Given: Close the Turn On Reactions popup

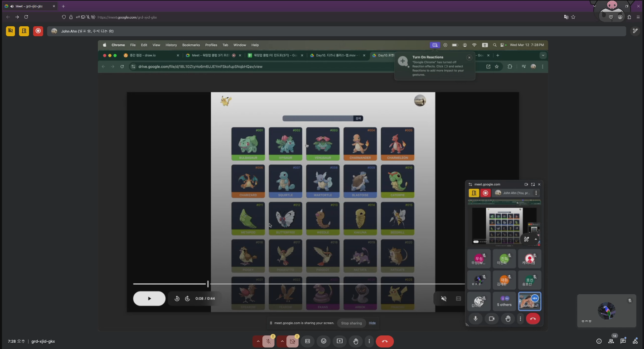Looking at the screenshot, I should (469, 57).
